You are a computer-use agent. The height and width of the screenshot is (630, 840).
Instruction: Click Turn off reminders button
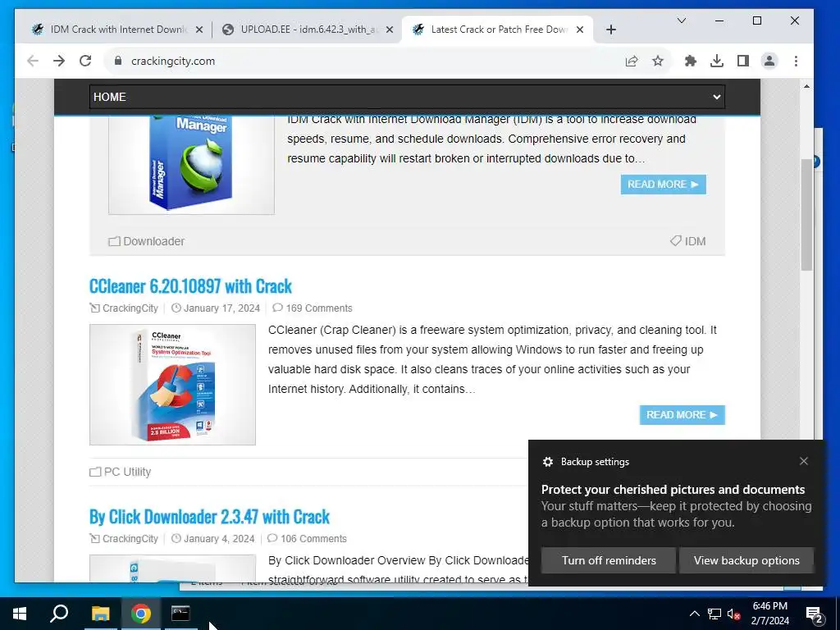[x=609, y=560]
